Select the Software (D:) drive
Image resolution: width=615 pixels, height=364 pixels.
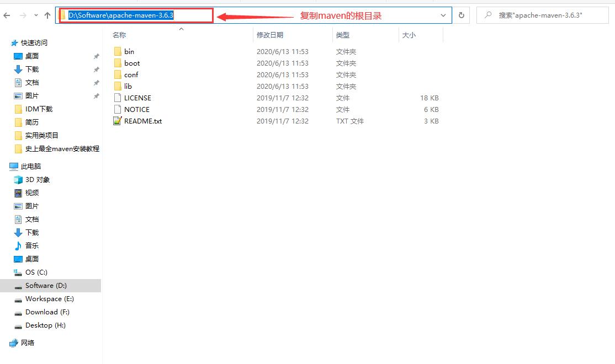tap(46, 286)
